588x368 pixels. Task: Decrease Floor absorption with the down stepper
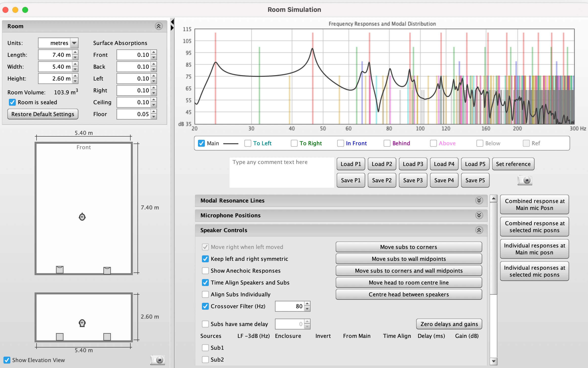154,117
